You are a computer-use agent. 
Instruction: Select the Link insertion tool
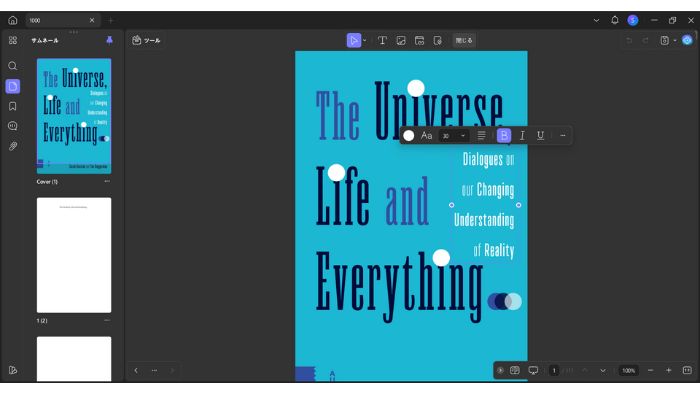point(419,41)
